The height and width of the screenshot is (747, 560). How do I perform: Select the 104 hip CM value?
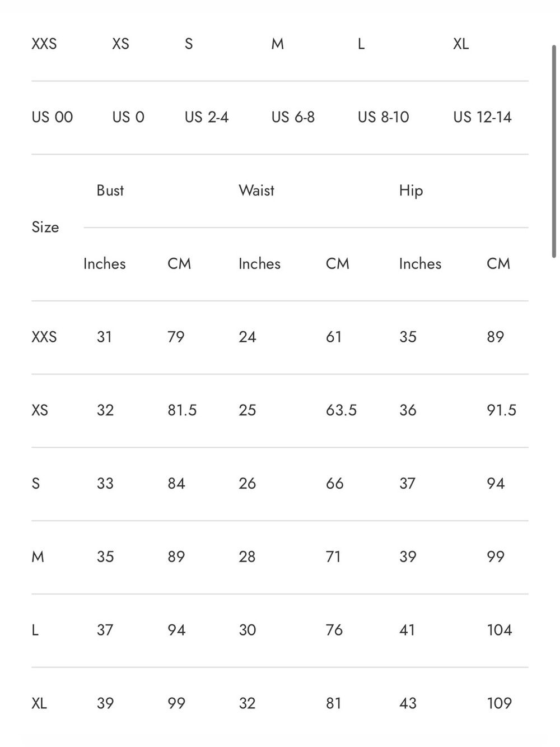click(x=500, y=630)
